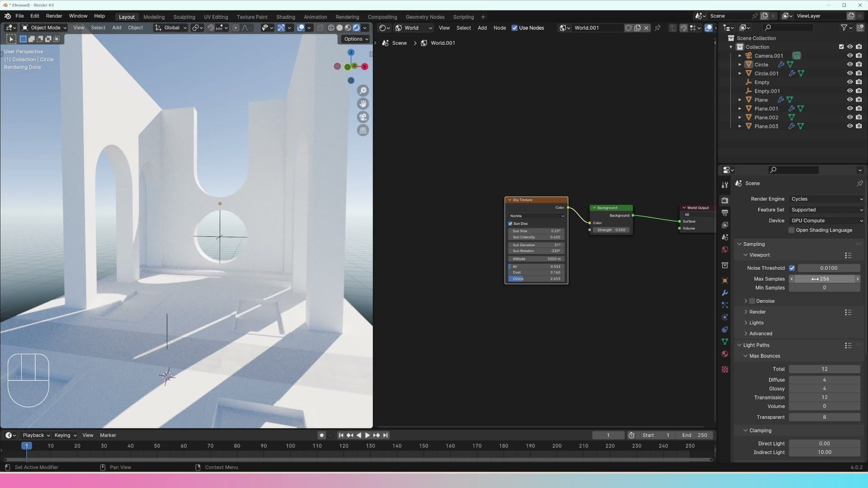
Task: Click the End frame field
Action: [x=695, y=435]
